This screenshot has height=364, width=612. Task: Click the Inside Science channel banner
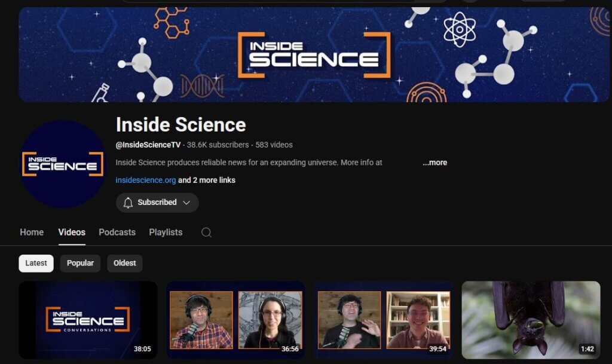click(x=314, y=54)
